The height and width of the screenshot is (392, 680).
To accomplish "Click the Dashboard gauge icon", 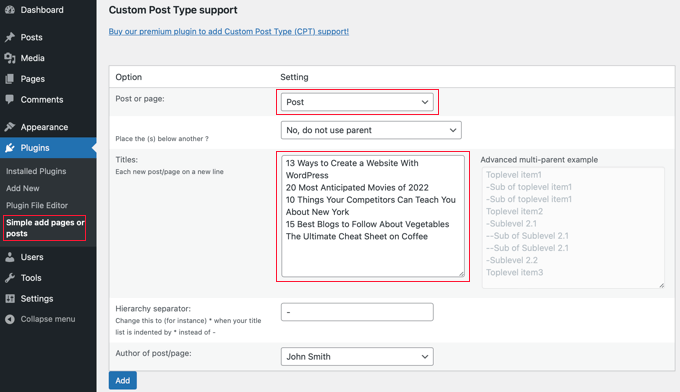I will [x=10, y=10].
